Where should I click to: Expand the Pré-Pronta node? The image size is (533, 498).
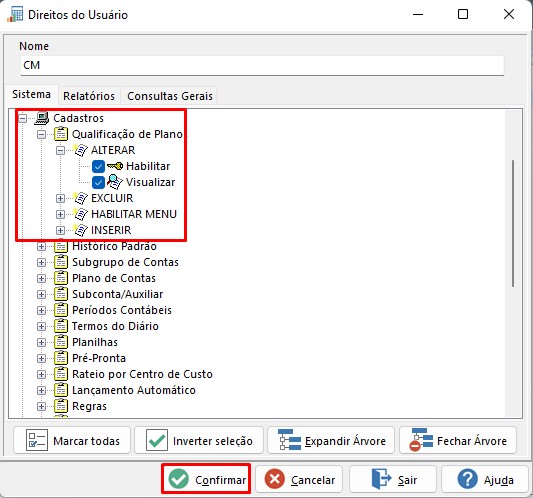[x=41, y=358]
